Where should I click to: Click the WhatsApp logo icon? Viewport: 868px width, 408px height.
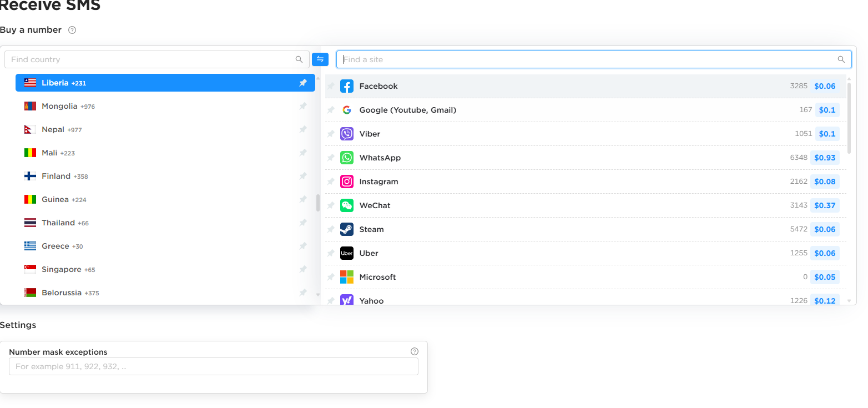pyautogui.click(x=347, y=158)
